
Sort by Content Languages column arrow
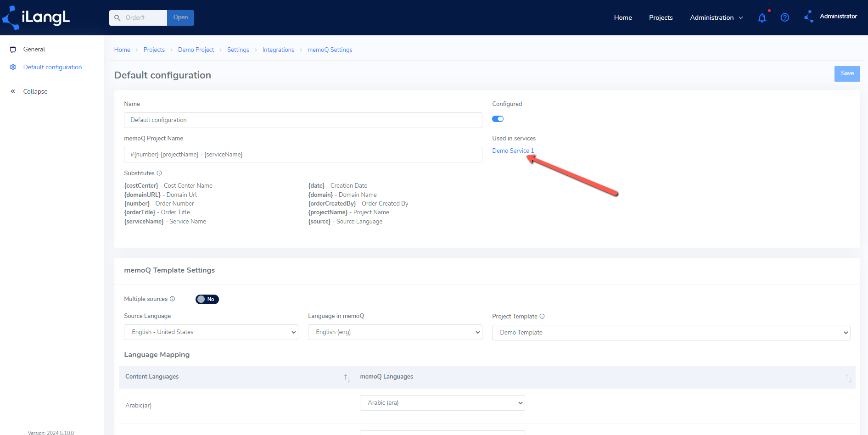coord(347,377)
